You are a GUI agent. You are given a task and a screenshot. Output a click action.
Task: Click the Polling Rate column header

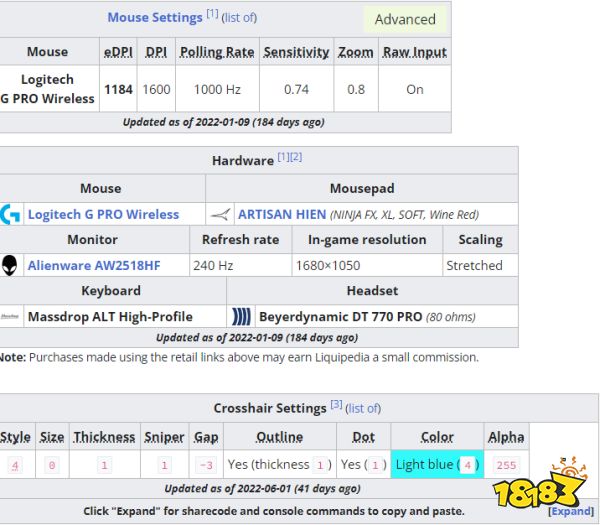(x=217, y=52)
